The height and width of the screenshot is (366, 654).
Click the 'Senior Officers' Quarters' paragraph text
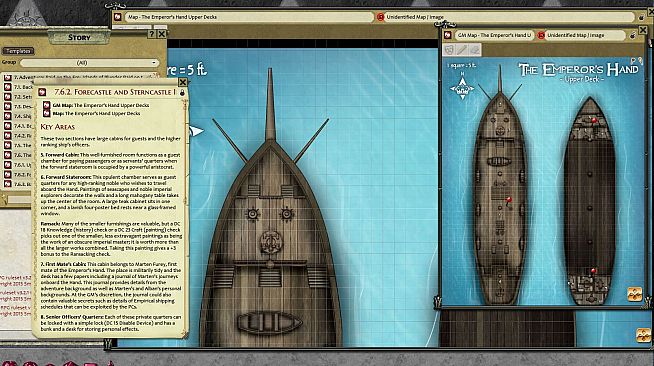coord(111,323)
